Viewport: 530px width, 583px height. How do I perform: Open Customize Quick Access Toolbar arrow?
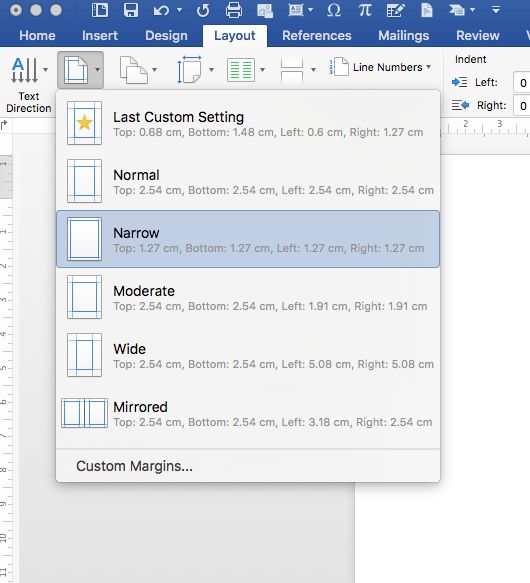click(496, 10)
